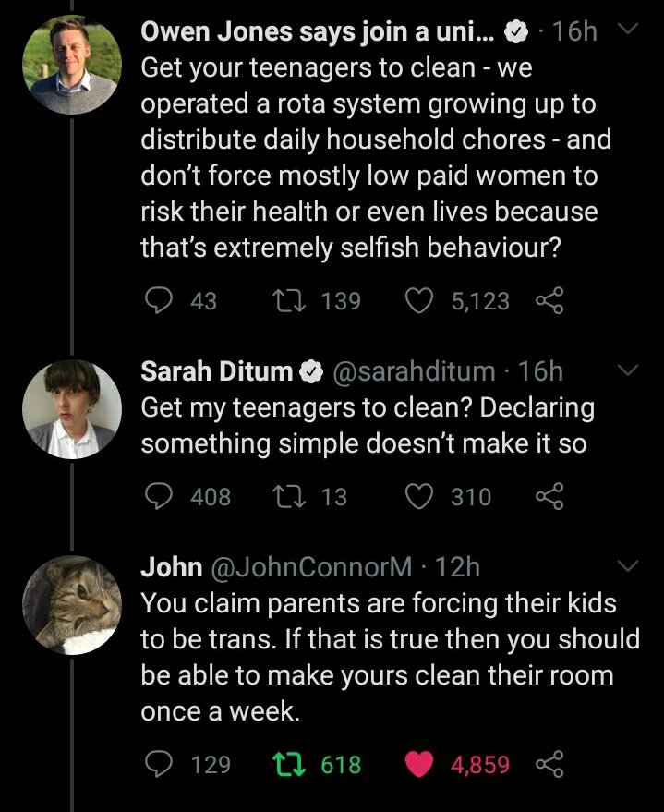Open Owen Jones tweet options chevron
664x812 pixels.
(x=628, y=32)
